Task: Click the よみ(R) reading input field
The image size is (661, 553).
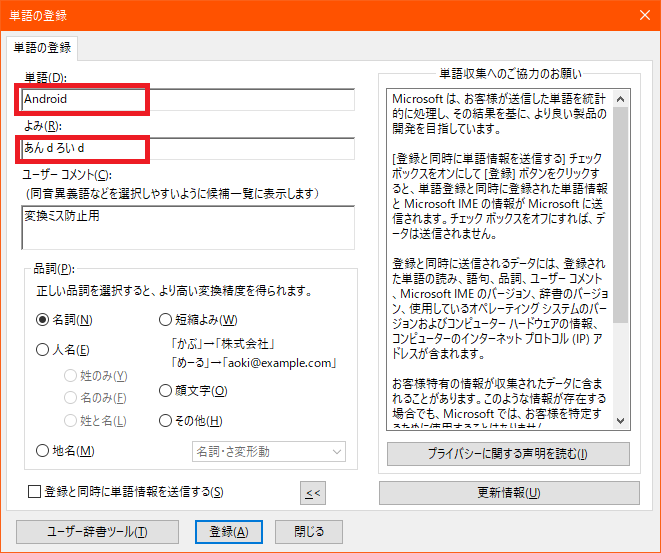Action: [188, 148]
